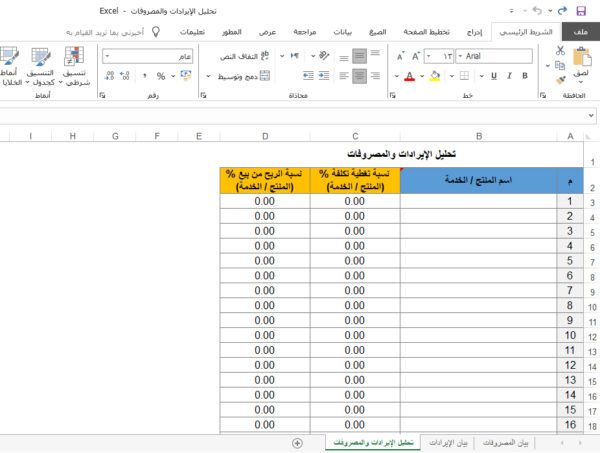Expand the formula bar chevron
The width and height of the screenshot is (600, 453).
[x=591, y=115]
